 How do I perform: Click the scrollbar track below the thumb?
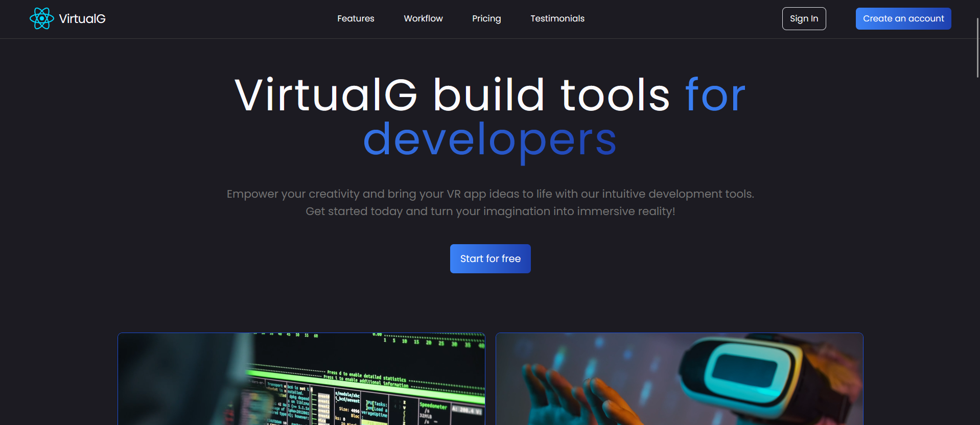coord(977,255)
